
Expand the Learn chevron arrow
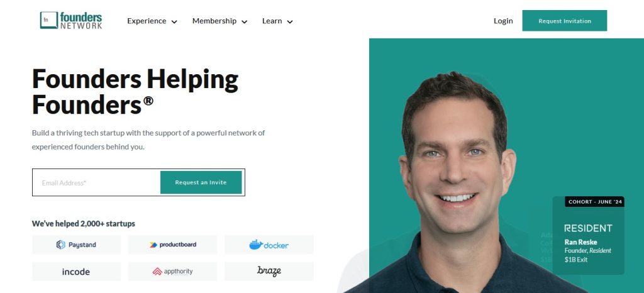[x=290, y=22]
